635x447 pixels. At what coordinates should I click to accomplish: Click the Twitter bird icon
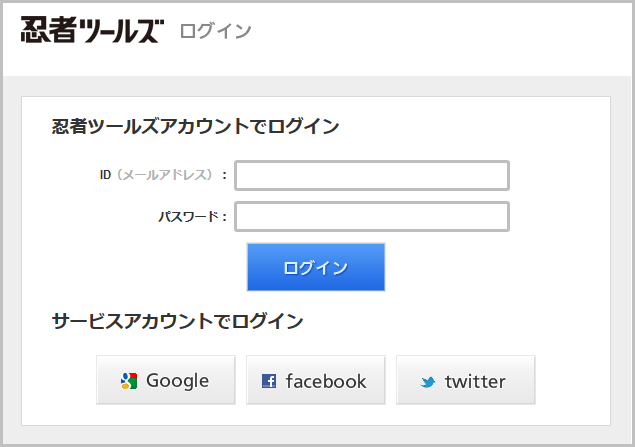pyautogui.click(x=428, y=382)
